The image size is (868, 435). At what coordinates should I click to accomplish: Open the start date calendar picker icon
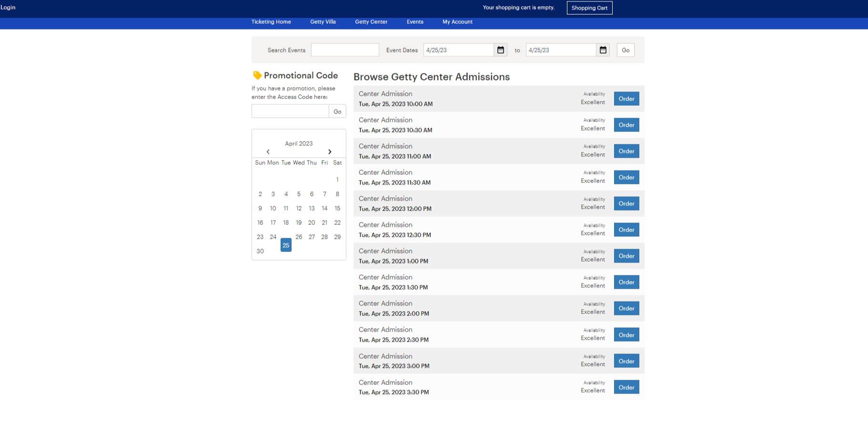point(500,50)
